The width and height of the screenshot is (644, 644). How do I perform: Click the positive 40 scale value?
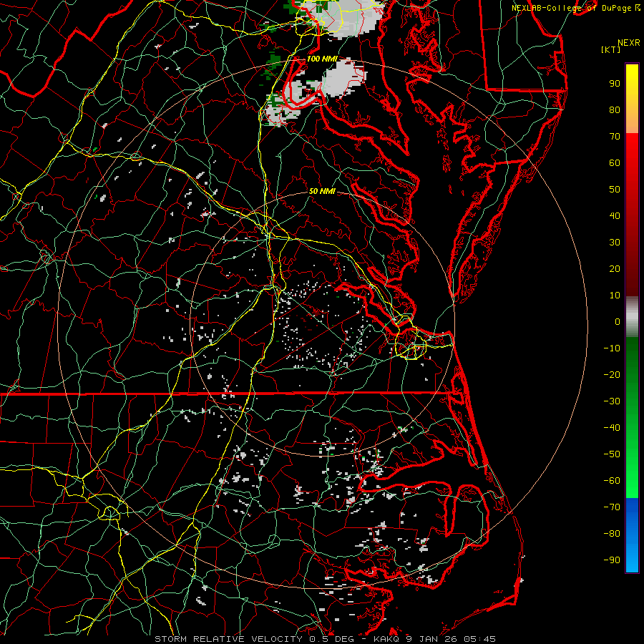(615, 216)
